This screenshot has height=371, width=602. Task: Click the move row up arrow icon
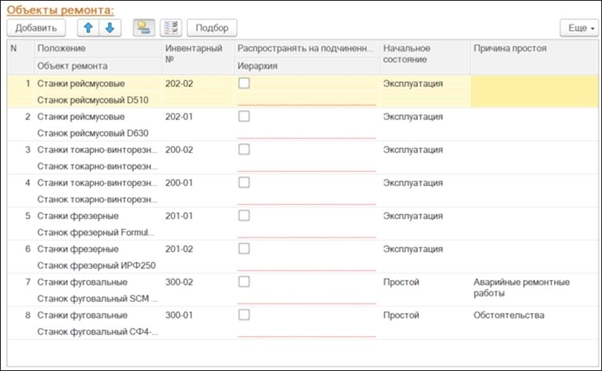(x=88, y=28)
